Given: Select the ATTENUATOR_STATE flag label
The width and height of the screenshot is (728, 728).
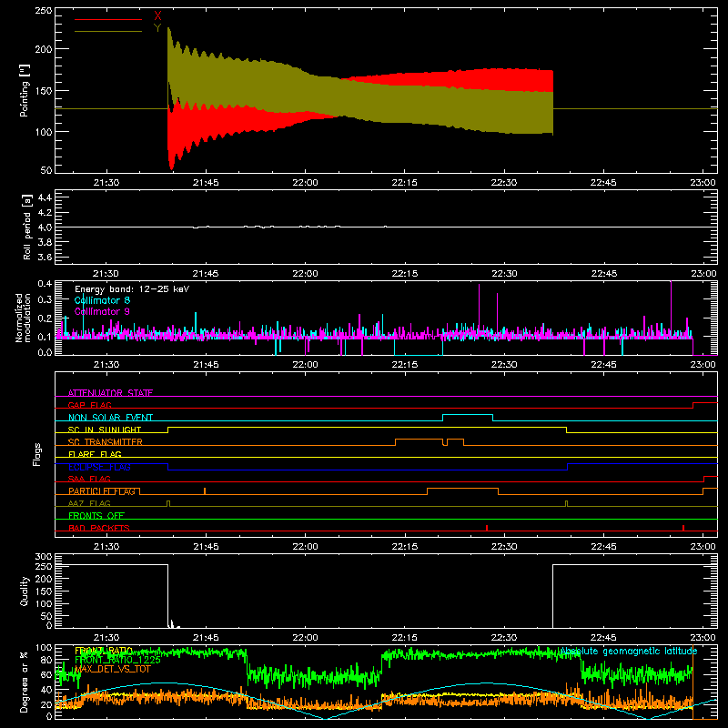Looking at the screenshot, I should click(110, 393).
